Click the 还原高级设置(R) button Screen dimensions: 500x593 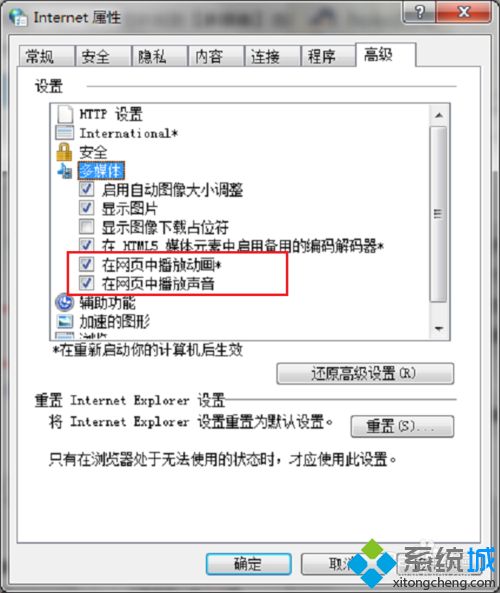(365, 374)
